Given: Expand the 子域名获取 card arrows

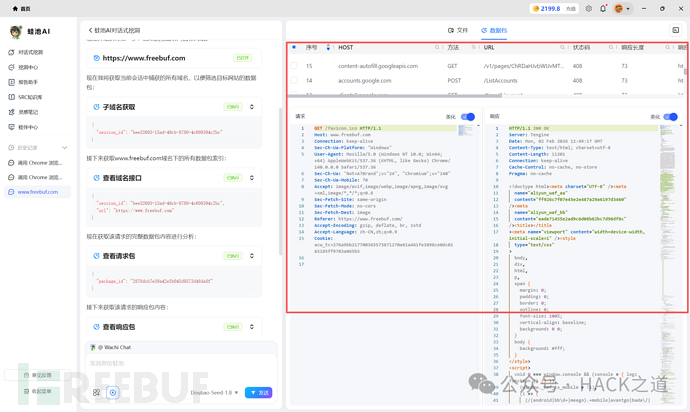Looking at the screenshot, I should pos(252,107).
